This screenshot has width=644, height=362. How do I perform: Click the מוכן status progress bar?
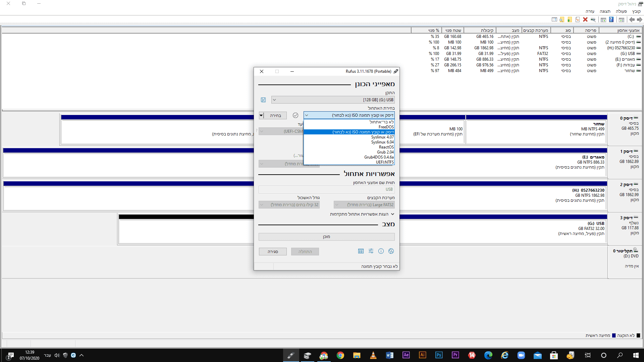[326, 237]
